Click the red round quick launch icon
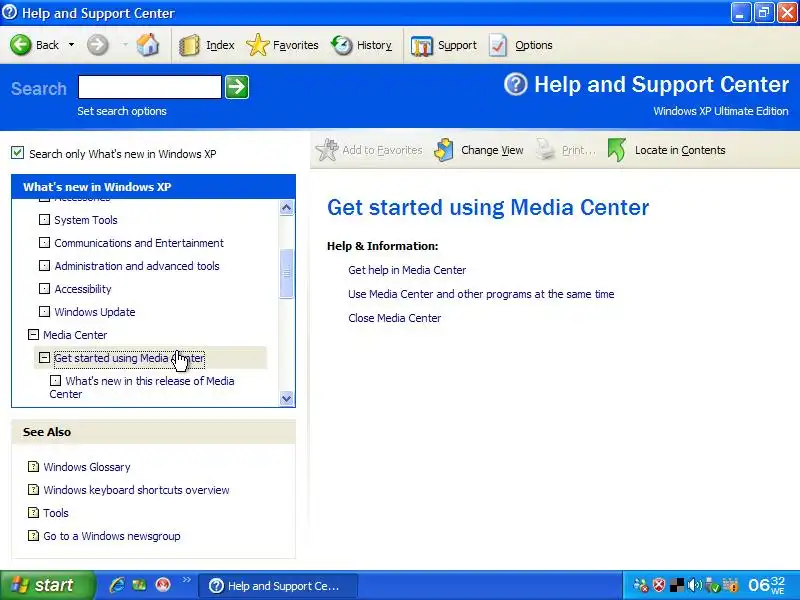Screen dimensions: 800x600 pos(163,585)
